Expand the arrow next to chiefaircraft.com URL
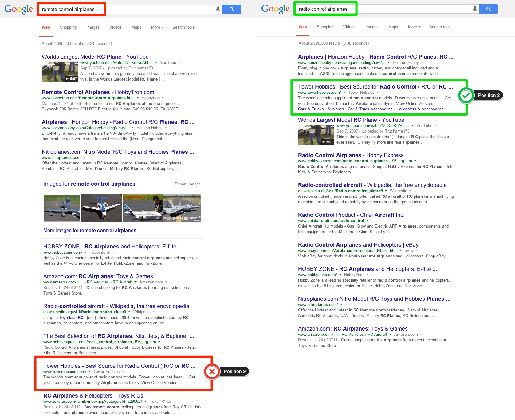Viewport: 515px width, 420px height. [367, 220]
